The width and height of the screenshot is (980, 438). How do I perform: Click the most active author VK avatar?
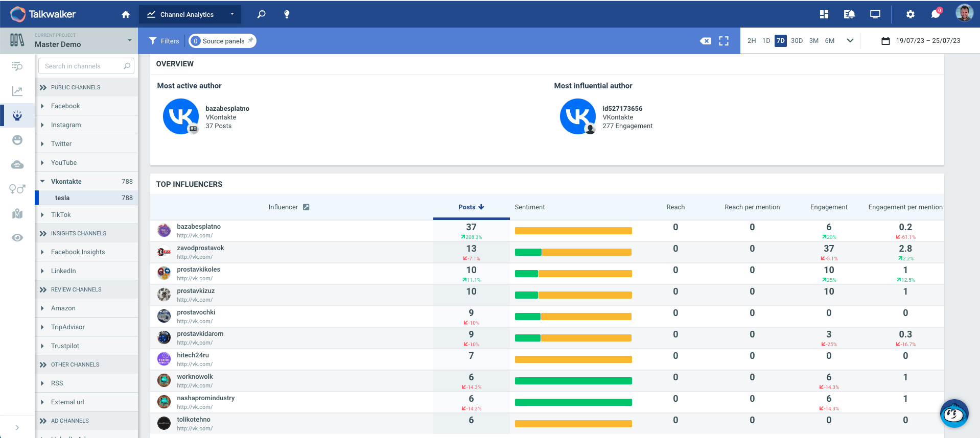(181, 116)
